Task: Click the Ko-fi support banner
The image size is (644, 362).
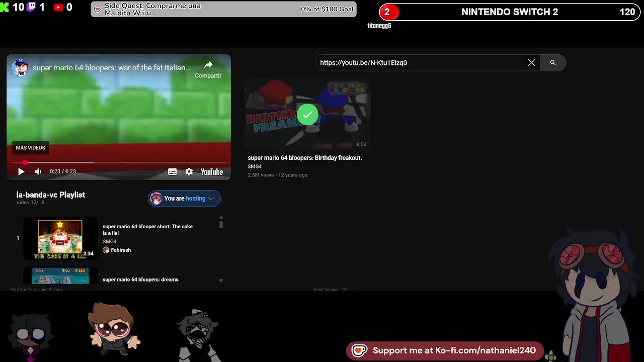Action: click(x=445, y=350)
